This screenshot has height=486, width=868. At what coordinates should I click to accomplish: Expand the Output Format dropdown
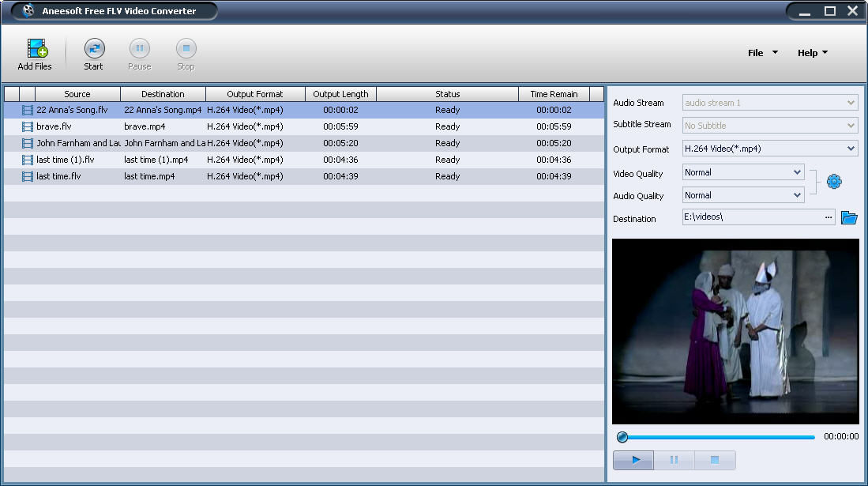(851, 149)
